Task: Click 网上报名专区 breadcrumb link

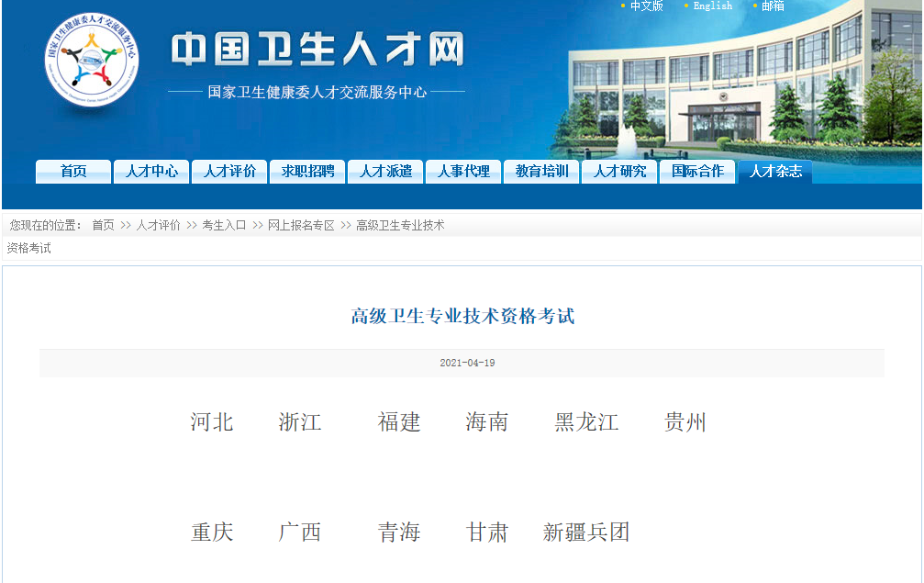Action: pos(301,225)
